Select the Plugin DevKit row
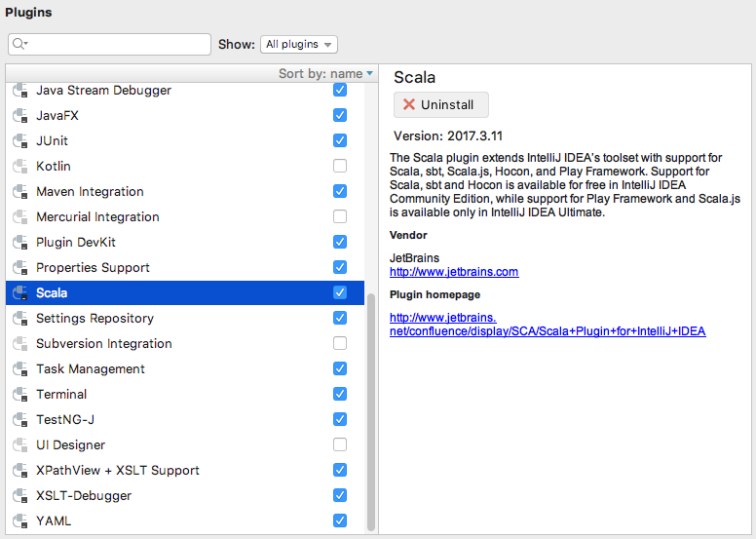This screenshot has width=756, height=539. (185, 243)
